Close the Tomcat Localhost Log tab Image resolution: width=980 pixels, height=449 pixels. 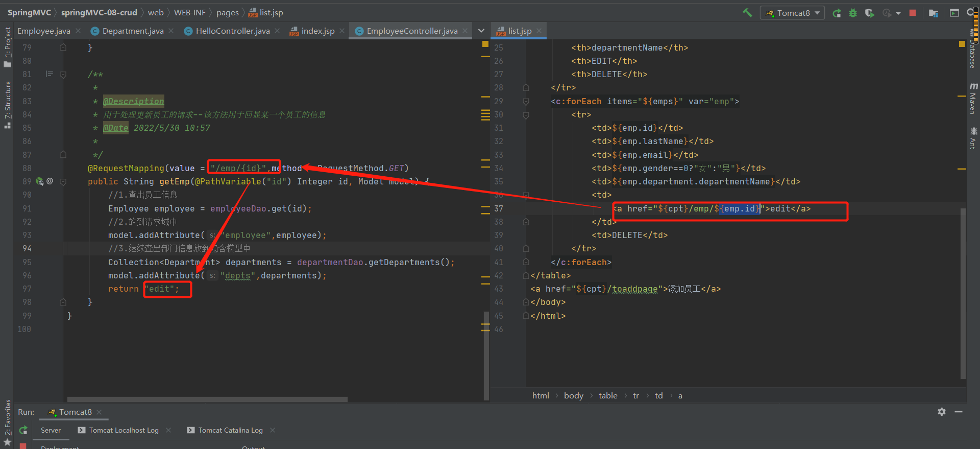click(x=168, y=430)
